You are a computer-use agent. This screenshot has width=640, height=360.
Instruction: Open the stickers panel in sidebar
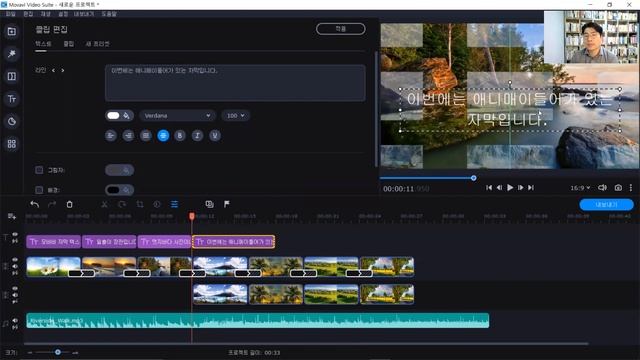12,121
